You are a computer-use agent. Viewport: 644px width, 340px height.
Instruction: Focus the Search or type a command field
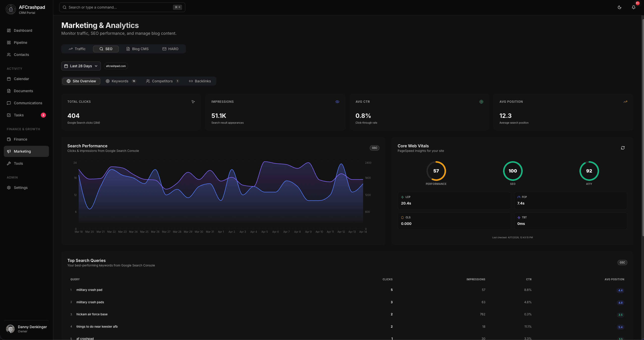[122, 7]
